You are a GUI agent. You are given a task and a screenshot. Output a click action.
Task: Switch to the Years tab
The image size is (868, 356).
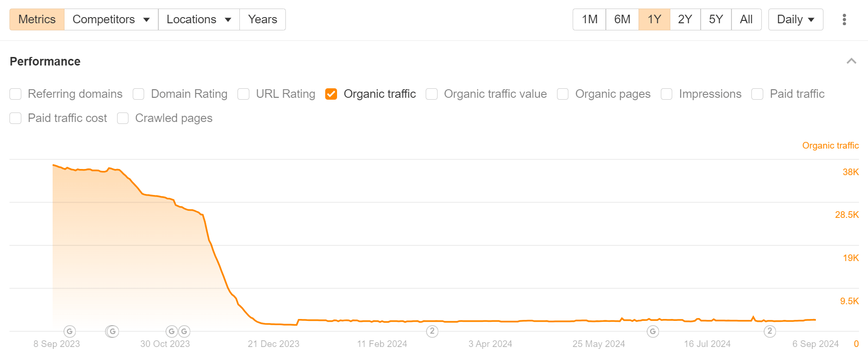262,19
